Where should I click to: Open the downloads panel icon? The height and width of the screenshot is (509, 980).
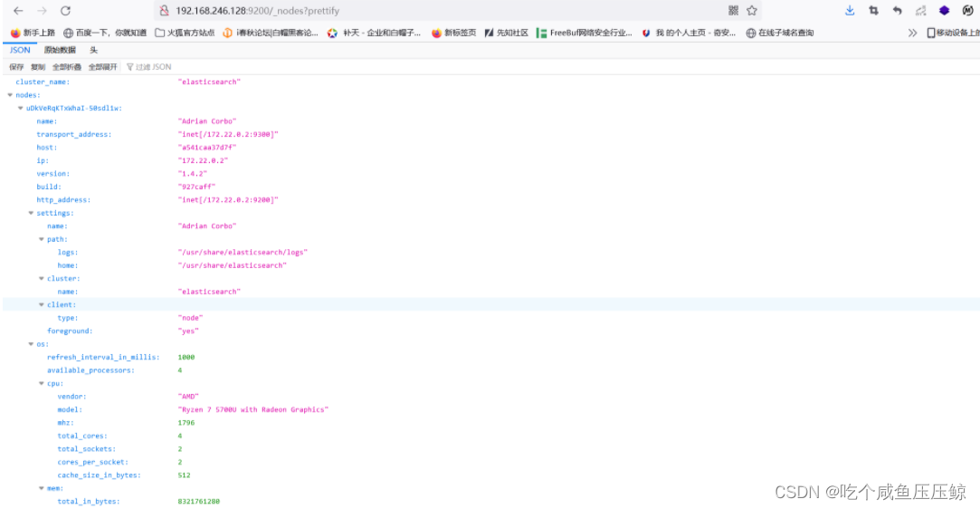850,11
